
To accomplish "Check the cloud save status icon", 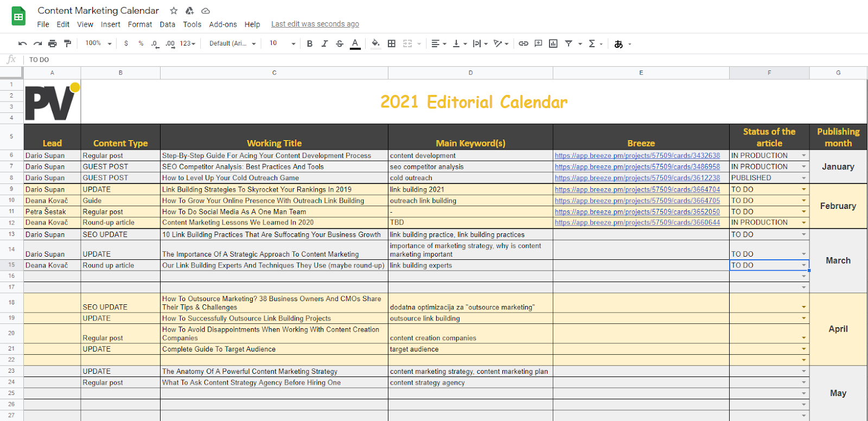I will (x=206, y=11).
